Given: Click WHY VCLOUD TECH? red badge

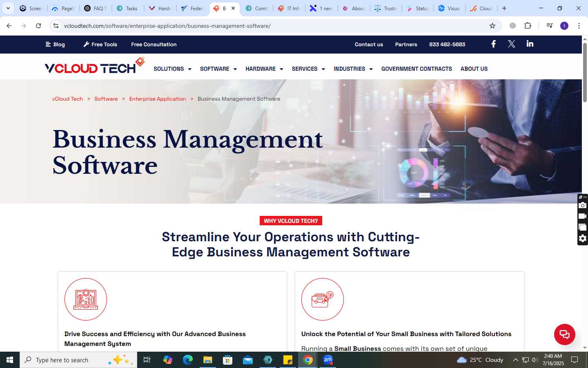Looking at the screenshot, I should [x=291, y=221].
